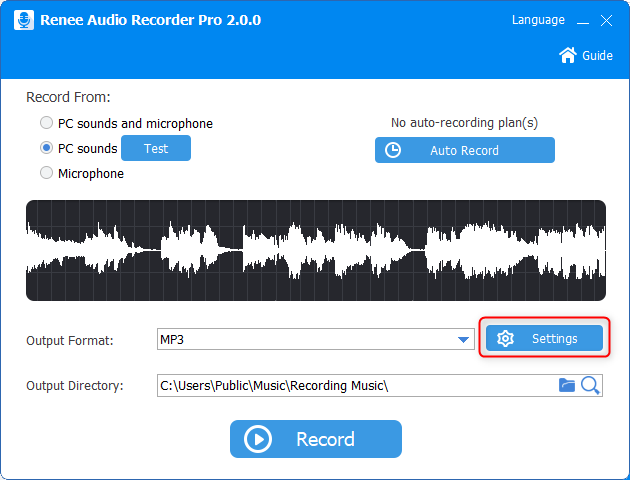This screenshot has width=630, height=480.
Task: Open the Language menu
Action: pos(538,20)
